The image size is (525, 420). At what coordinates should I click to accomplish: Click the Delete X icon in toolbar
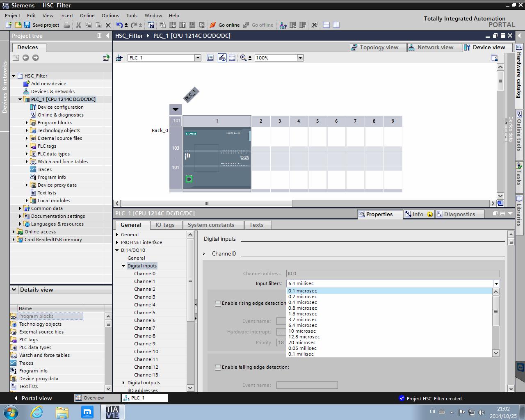(x=108, y=25)
